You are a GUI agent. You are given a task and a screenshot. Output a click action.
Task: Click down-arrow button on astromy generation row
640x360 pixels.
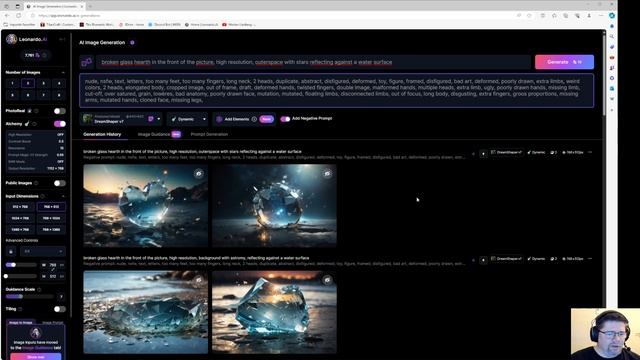tap(483, 260)
